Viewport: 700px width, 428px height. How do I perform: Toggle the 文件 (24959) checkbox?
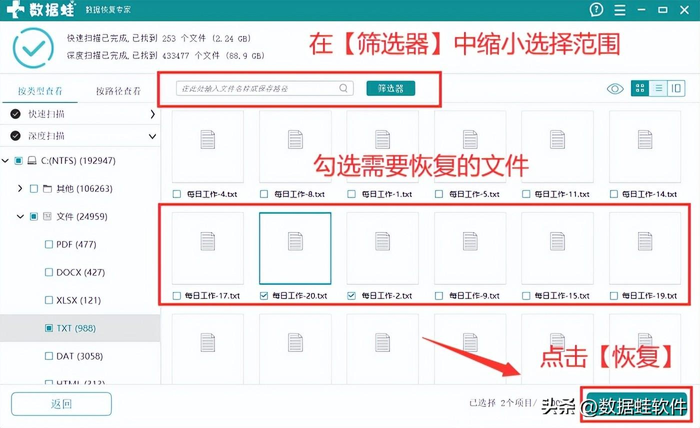tap(33, 216)
